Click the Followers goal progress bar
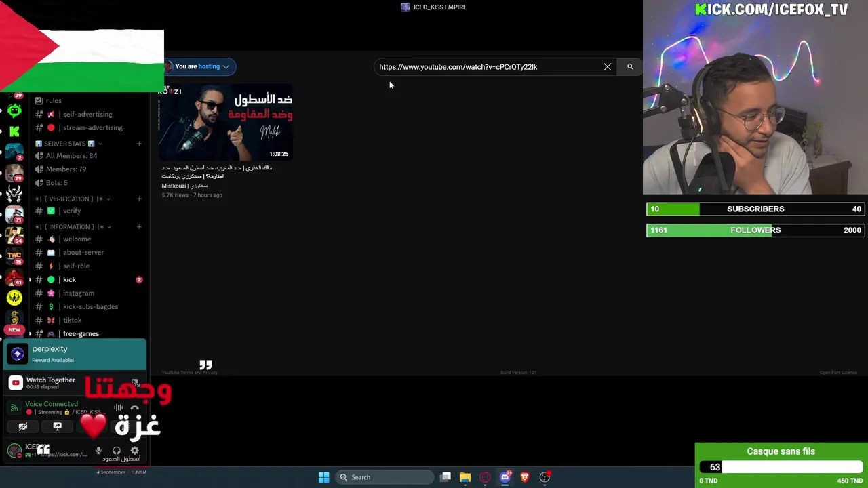The image size is (868, 488). (x=755, y=230)
